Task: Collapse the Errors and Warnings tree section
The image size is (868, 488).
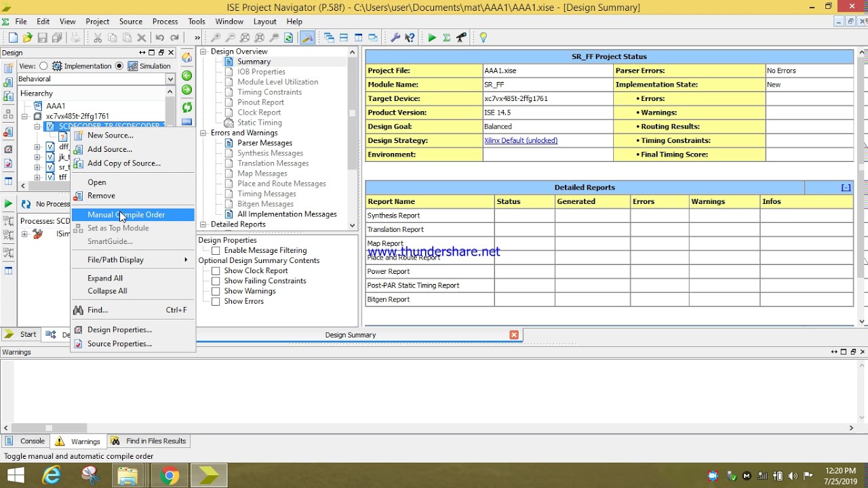Action: (203, 133)
